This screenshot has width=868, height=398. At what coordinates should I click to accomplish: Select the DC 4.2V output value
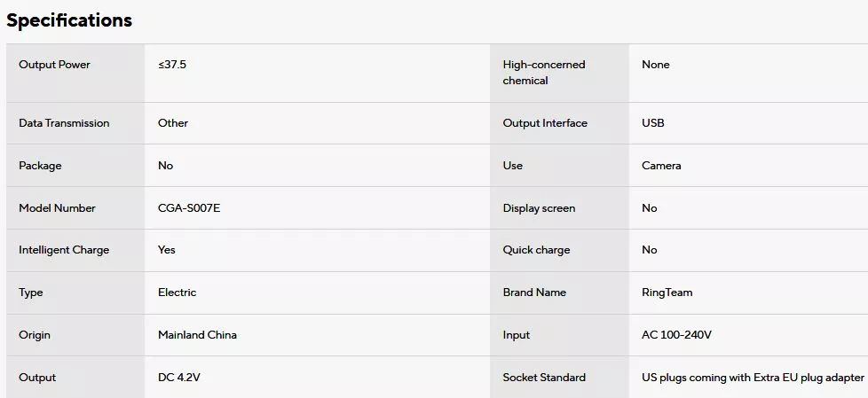click(x=179, y=378)
